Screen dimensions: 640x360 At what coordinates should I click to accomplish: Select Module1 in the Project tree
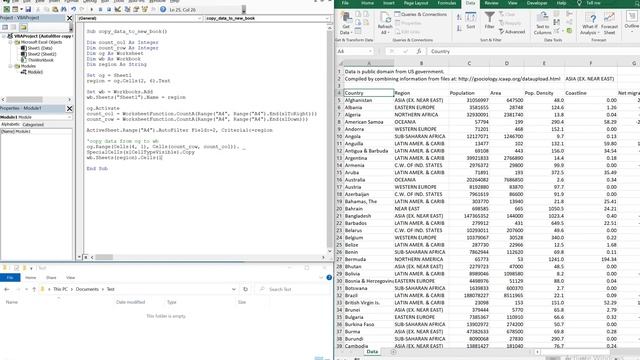[x=35, y=72]
